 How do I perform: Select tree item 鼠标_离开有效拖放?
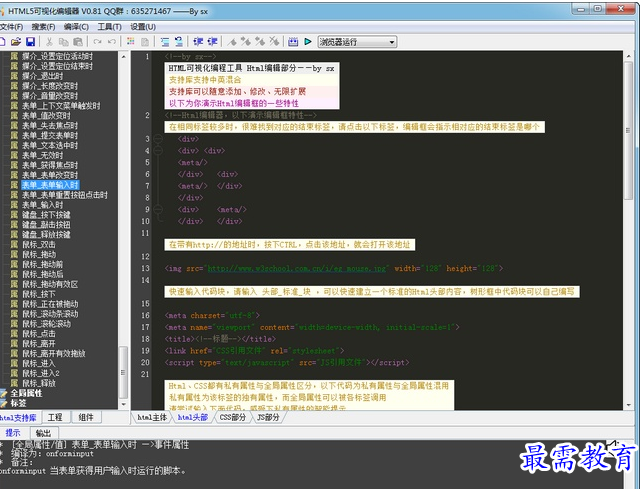click(x=53, y=354)
